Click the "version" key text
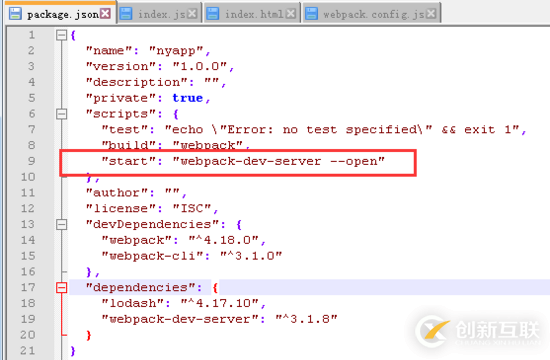The height and width of the screenshot is (360, 550). tap(120, 66)
